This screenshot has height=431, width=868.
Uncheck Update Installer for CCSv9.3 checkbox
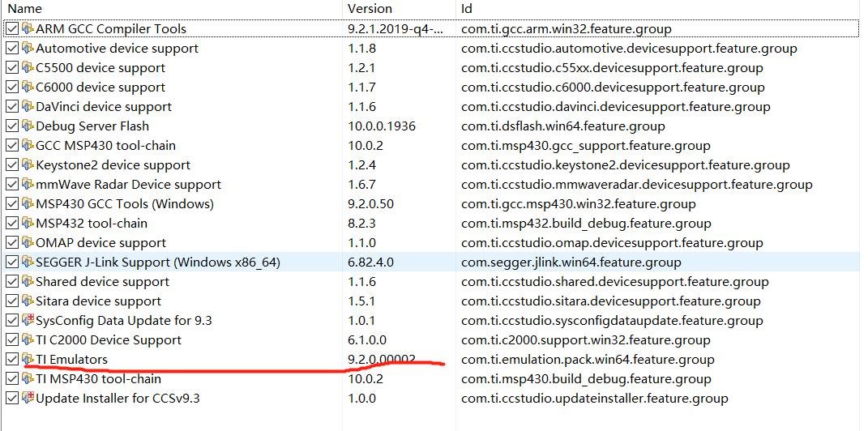(x=11, y=398)
